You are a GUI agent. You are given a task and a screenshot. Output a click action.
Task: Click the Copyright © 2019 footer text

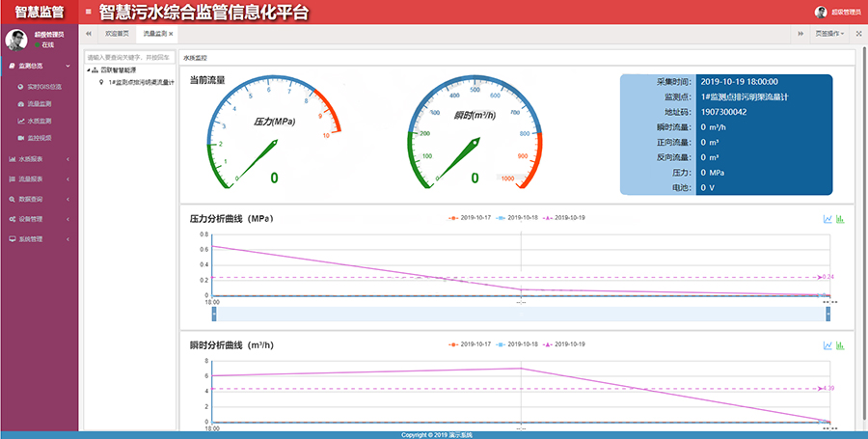click(x=437, y=435)
